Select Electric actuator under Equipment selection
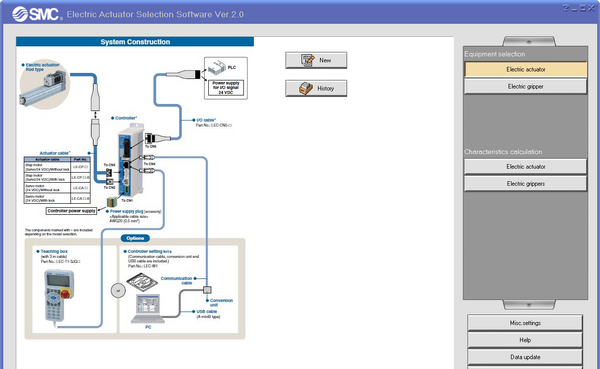 point(525,69)
